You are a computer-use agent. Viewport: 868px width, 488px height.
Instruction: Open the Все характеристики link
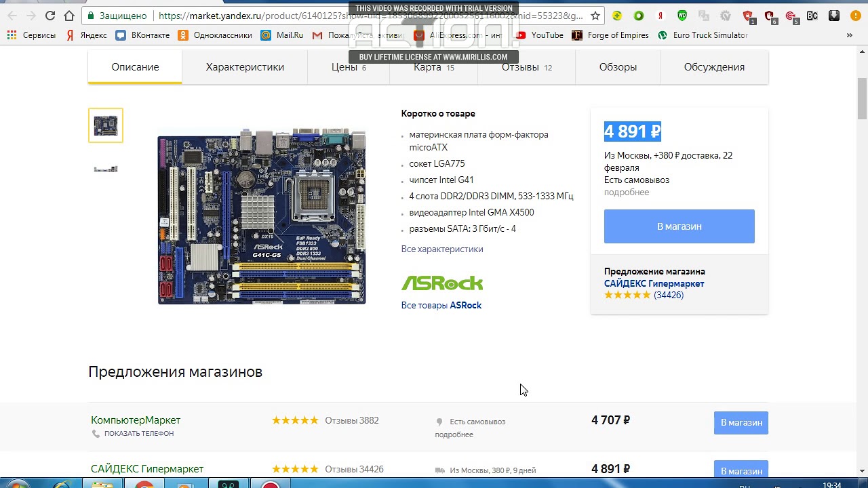click(442, 249)
